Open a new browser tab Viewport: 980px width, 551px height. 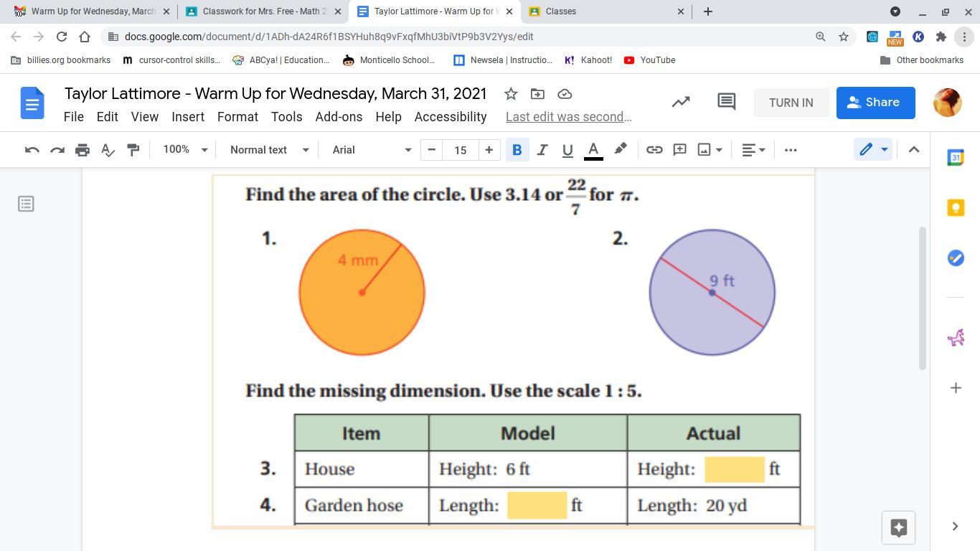(708, 11)
